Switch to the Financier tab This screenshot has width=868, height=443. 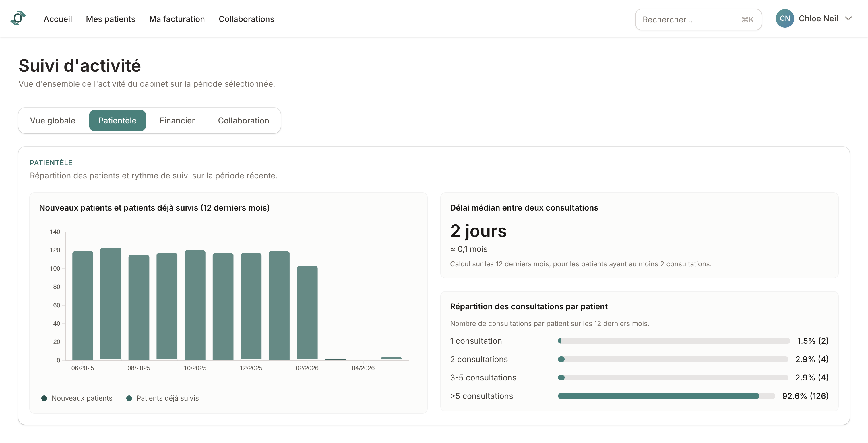(x=177, y=121)
